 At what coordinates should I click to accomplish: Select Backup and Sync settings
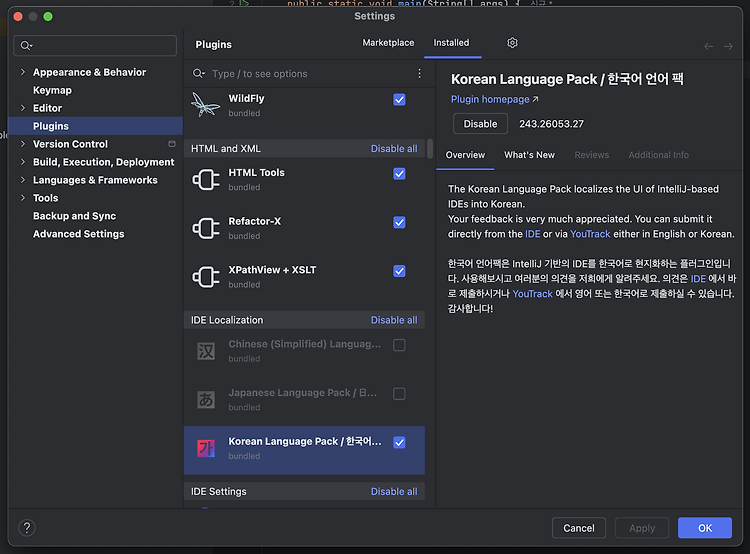pyautogui.click(x=74, y=216)
